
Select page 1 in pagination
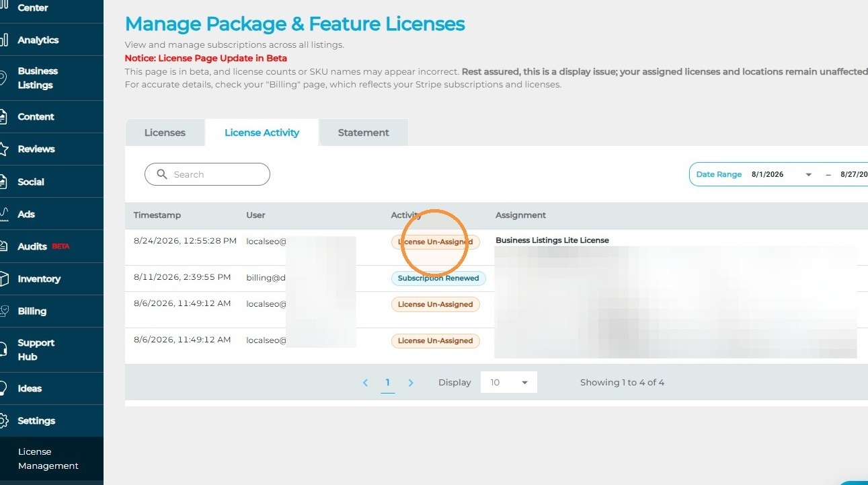click(387, 383)
